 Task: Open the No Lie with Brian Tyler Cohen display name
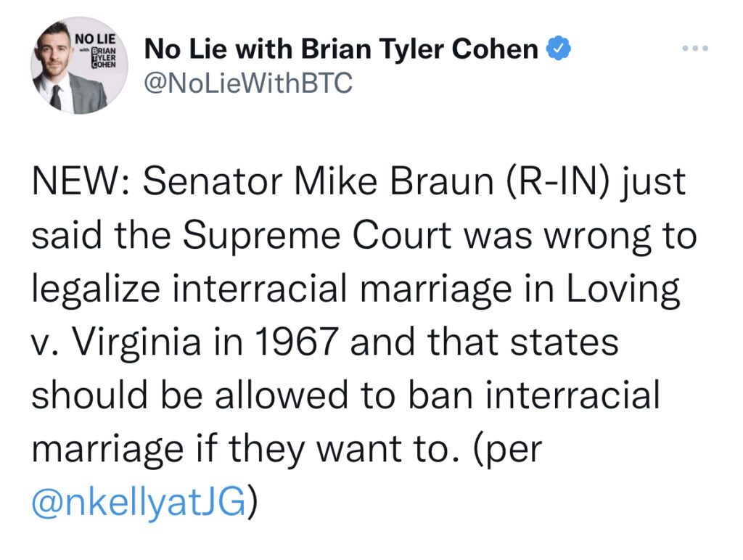pos(341,49)
